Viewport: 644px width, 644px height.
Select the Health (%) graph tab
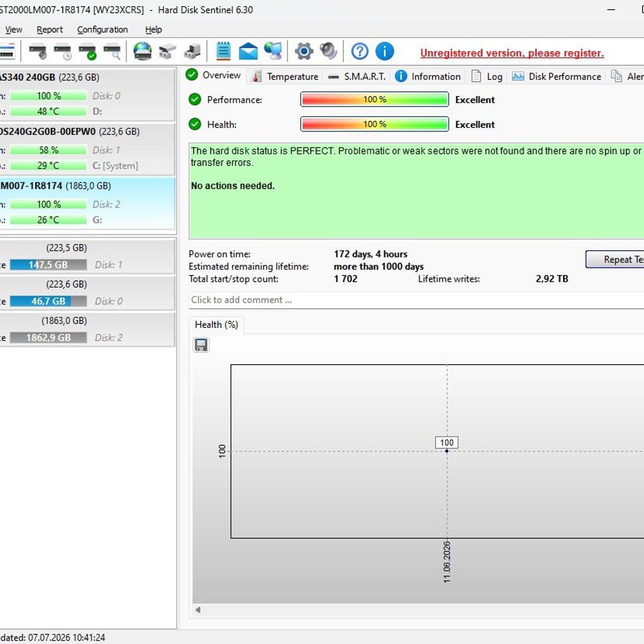click(216, 325)
